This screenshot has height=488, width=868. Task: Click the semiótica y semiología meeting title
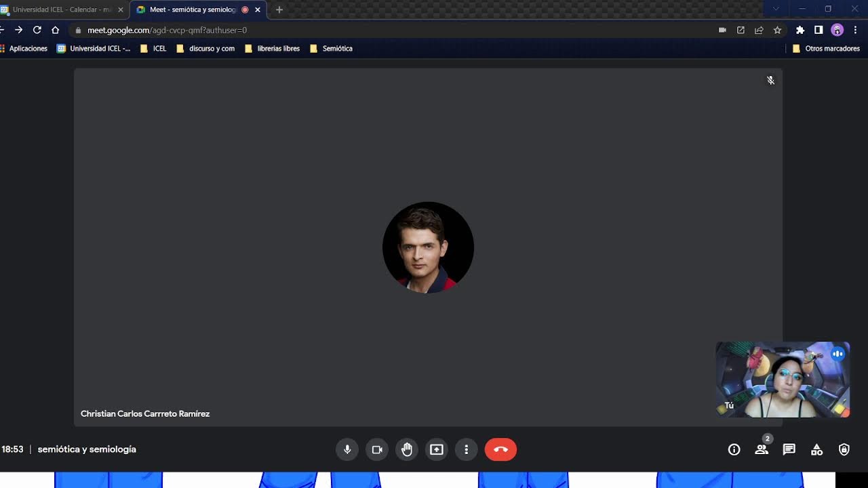pyautogui.click(x=87, y=449)
